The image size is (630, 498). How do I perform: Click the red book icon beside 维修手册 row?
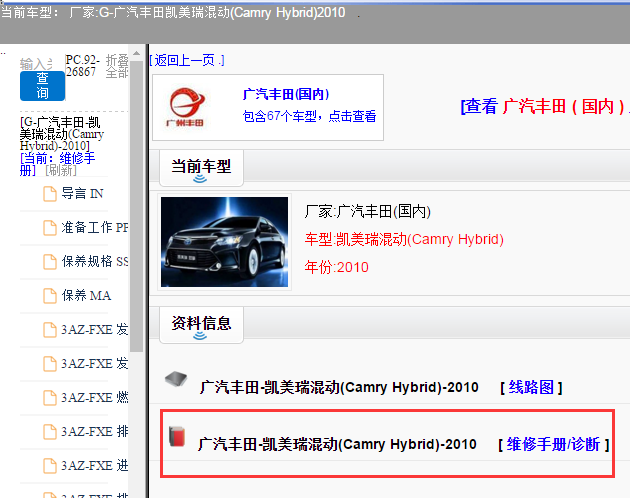pyautogui.click(x=177, y=437)
